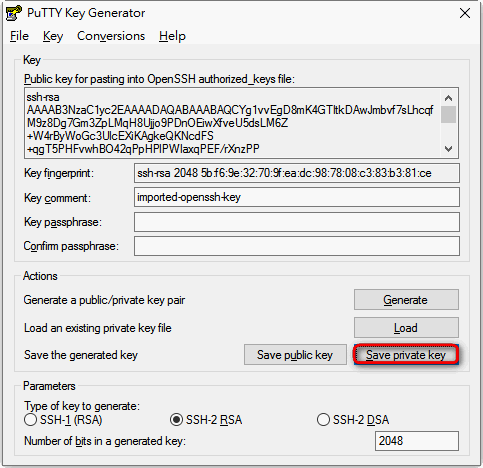
Task: Click the public key scrollbar thumb
Action: 448,114
